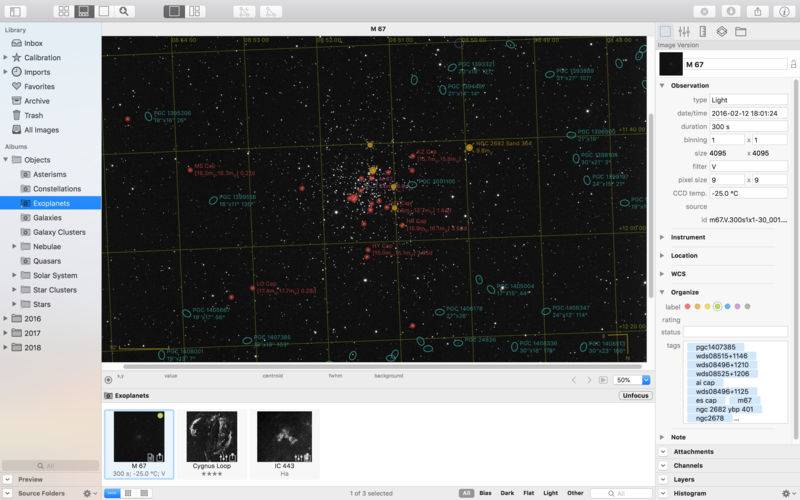Go to previous image arrow
The image size is (800, 500).
coord(574,380)
